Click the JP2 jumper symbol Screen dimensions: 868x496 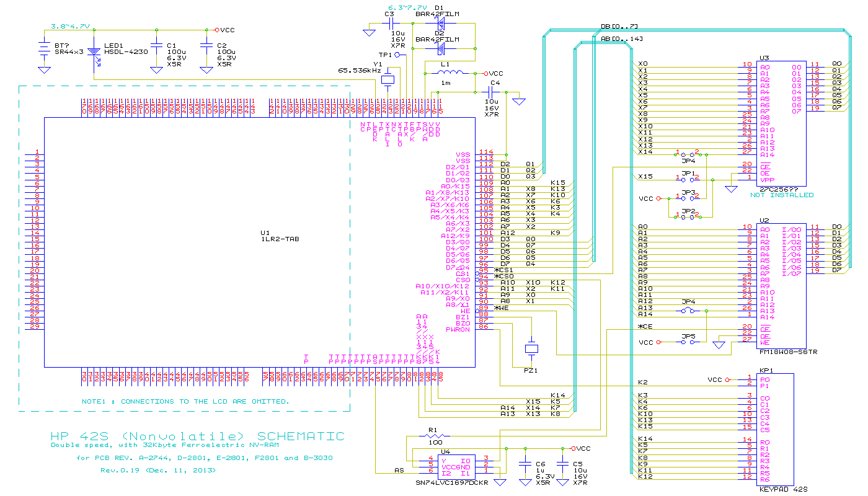(688, 217)
